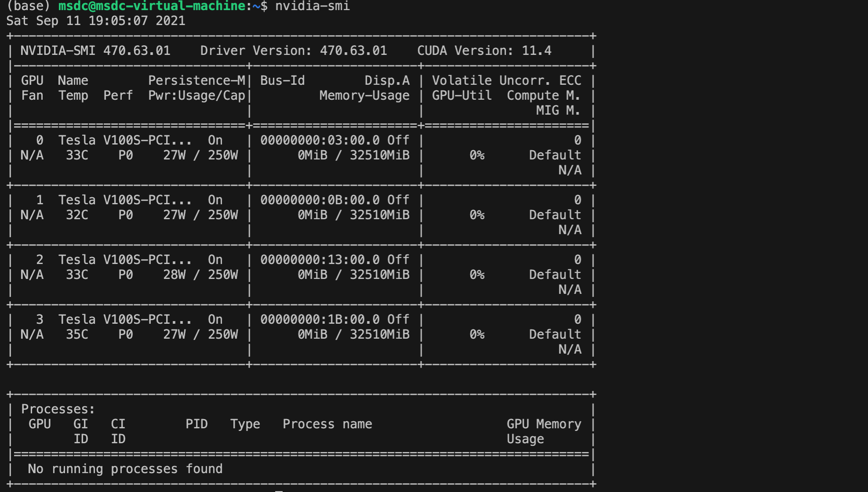Click the NVIDIA-SMI 470.63.01 header text
868x492 pixels.
[95, 51]
